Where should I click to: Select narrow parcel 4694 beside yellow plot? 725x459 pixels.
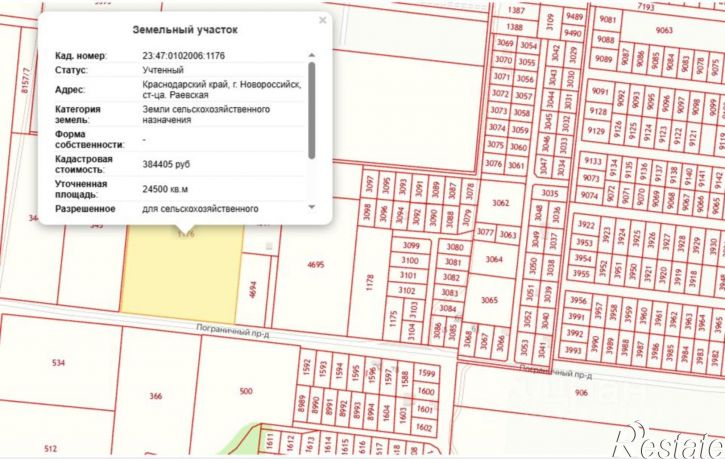tap(255, 290)
